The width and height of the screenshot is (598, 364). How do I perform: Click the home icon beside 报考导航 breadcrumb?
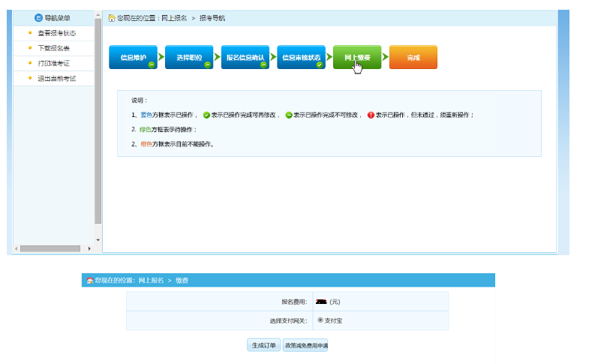click(x=112, y=18)
